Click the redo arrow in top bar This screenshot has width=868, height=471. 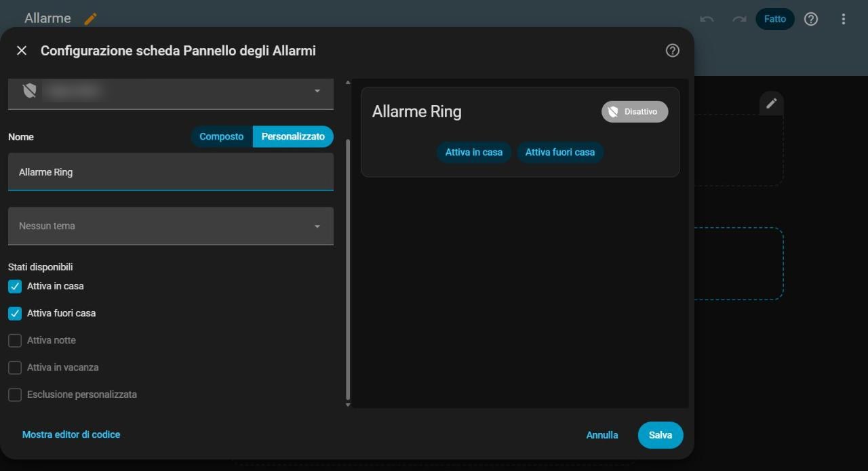(x=739, y=19)
